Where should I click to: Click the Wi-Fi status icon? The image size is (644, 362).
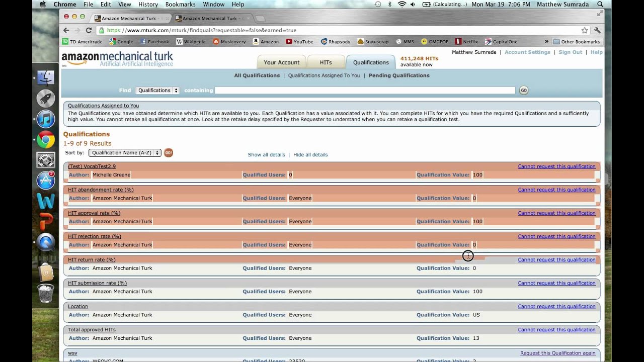point(402,4)
